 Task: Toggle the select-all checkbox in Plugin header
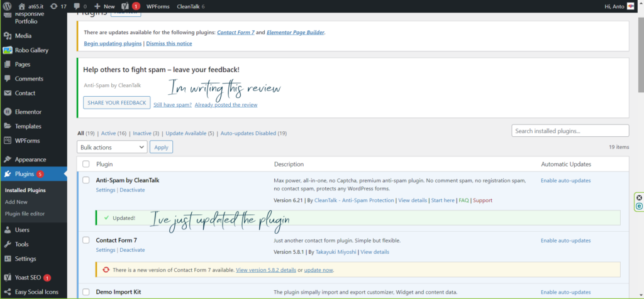(86, 164)
